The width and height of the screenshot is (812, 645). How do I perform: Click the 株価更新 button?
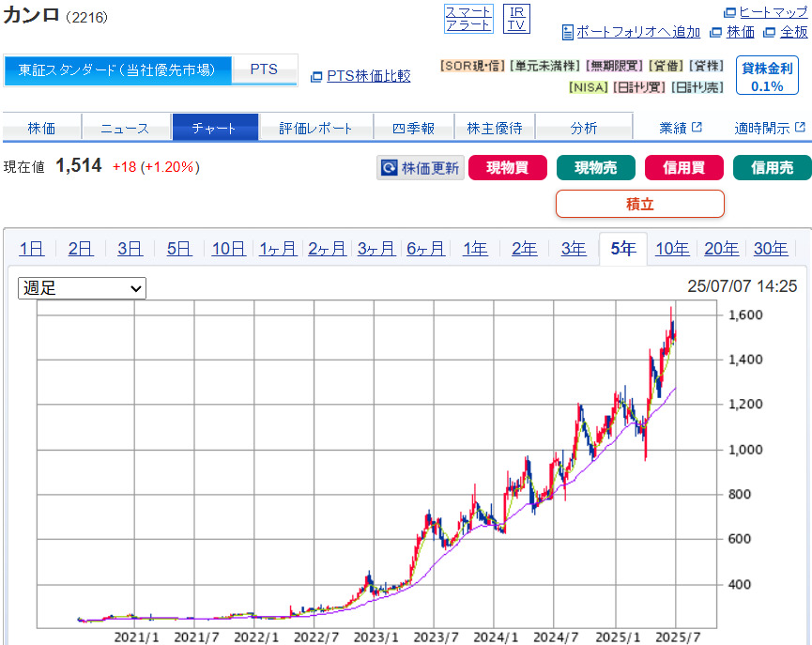(421, 168)
